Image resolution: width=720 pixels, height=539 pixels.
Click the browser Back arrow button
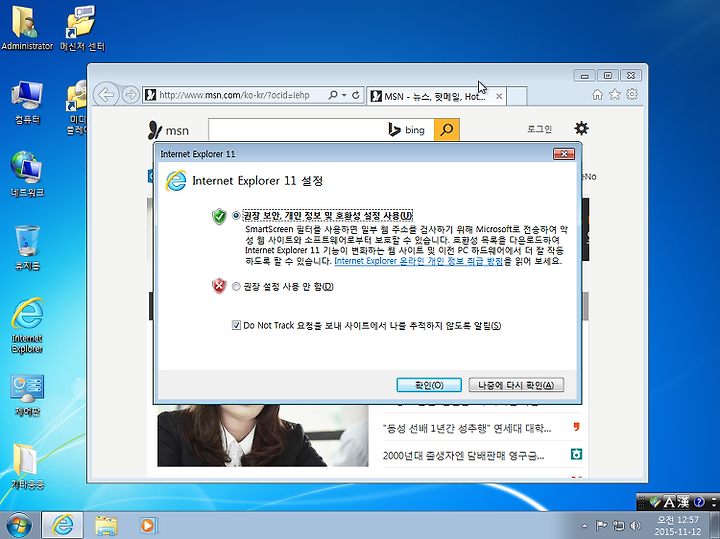pos(107,95)
